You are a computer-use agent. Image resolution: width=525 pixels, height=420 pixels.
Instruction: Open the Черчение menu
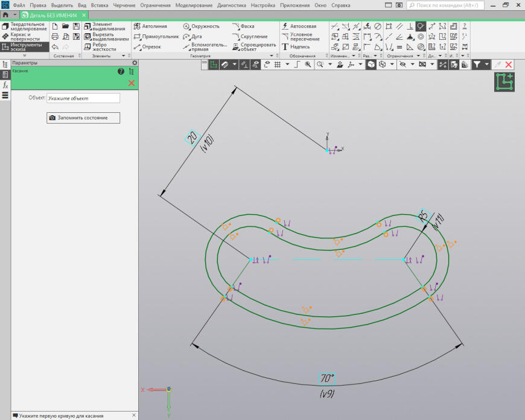click(x=124, y=5)
